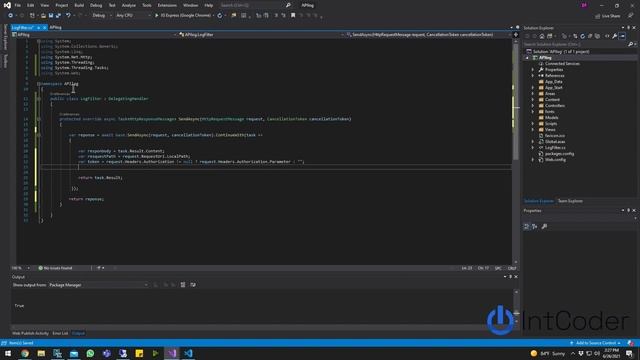Open the Show output from Package Manager dropdown
The image size is (640, 360).
pos(98,285)
